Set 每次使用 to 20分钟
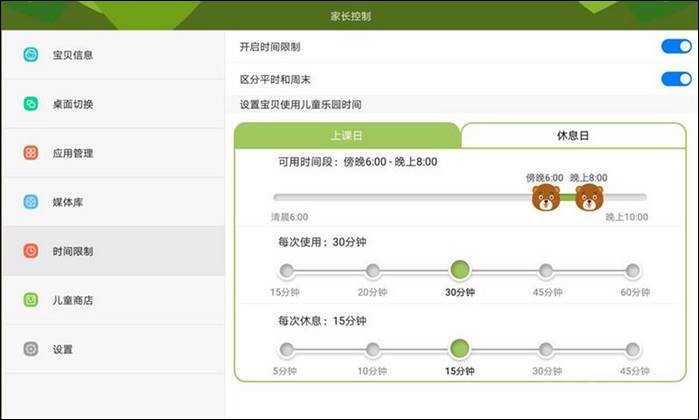This screenshot has width=699, height=420. [x=373, y=271]
